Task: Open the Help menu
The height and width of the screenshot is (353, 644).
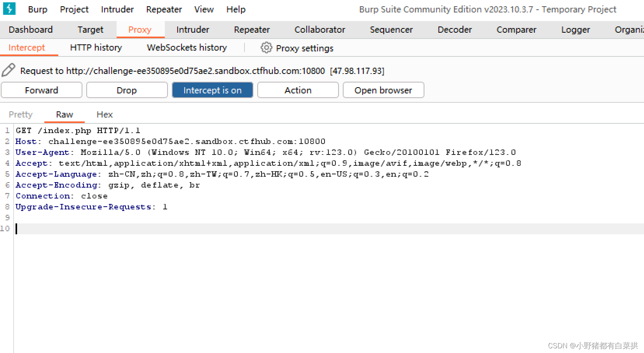Action: tap(236, 9)
